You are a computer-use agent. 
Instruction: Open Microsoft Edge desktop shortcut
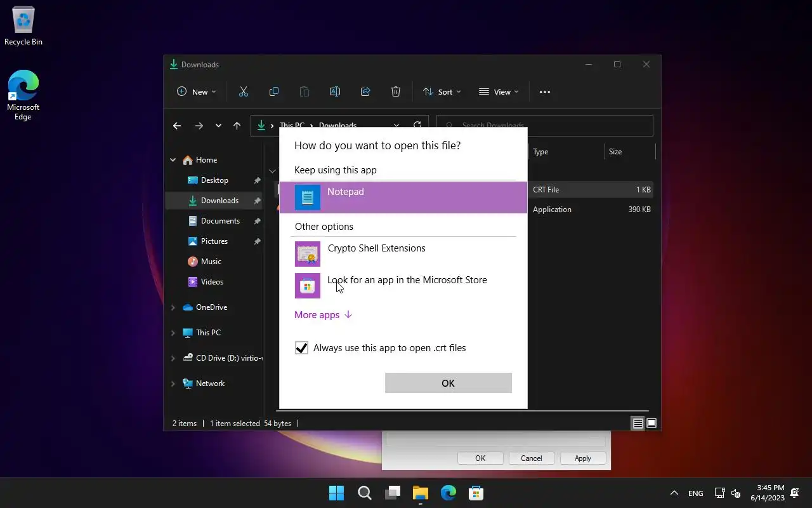(x=23, y=95)
